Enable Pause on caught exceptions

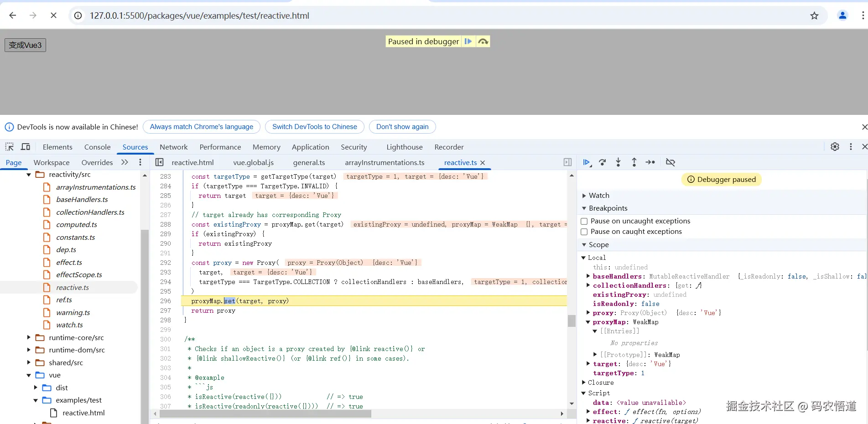pyautogui.click(x=584, y=232)
